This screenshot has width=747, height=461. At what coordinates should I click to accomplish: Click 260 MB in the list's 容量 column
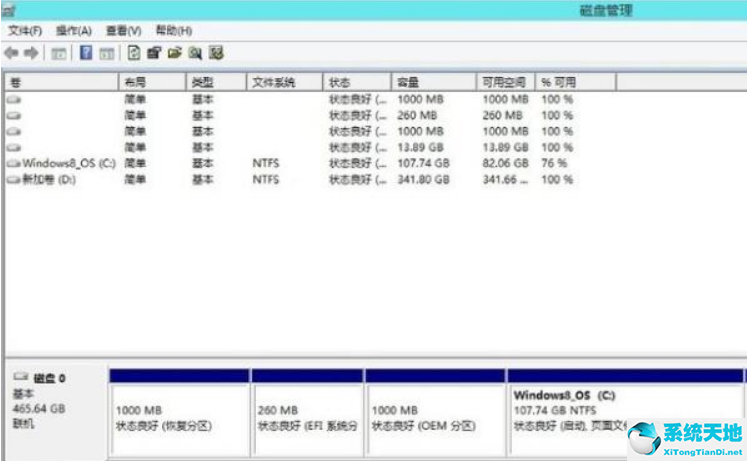[417, 115]
